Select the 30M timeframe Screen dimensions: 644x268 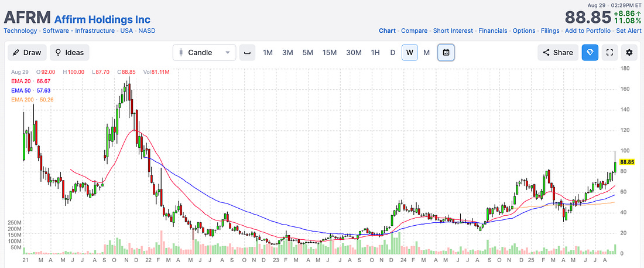[x=354, y=53]
